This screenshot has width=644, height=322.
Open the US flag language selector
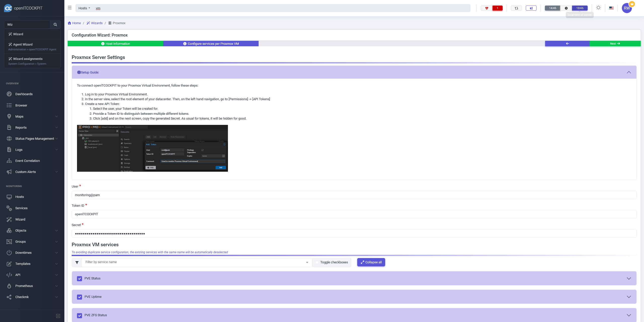click(x=611, y=8)
